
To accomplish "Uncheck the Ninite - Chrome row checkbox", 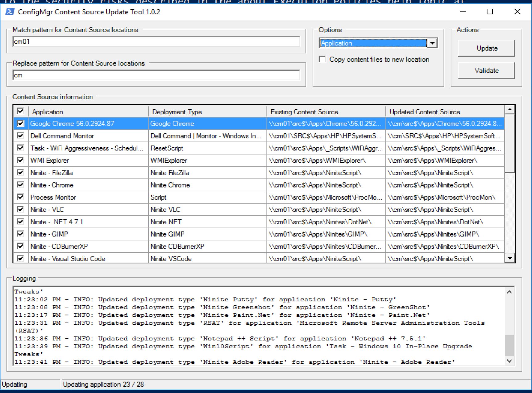I will coord(20,185).
